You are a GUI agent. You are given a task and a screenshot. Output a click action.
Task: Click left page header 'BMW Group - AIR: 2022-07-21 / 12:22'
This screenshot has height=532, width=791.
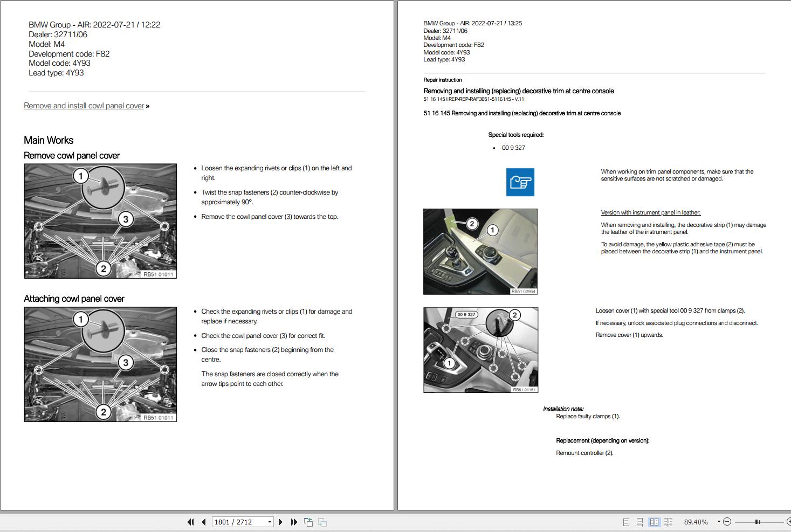click(94, 25)
